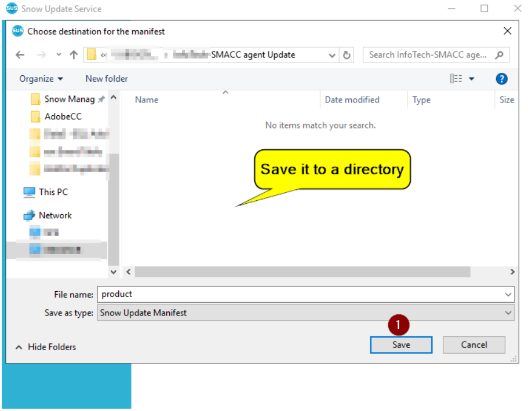This screenshot has height=411, width=532.
Task: Close the Choose destination dialog
Action: (x=507, y=31)
